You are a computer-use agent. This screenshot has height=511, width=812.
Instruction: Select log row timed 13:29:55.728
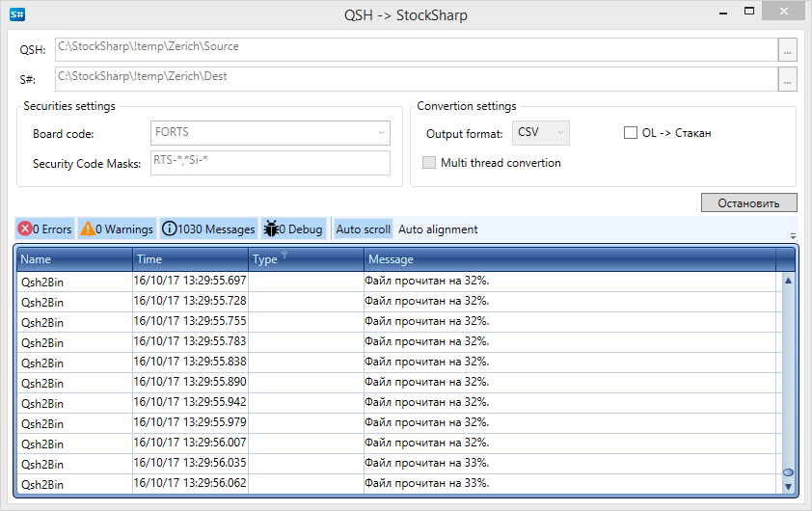click(x=398, y=302)
